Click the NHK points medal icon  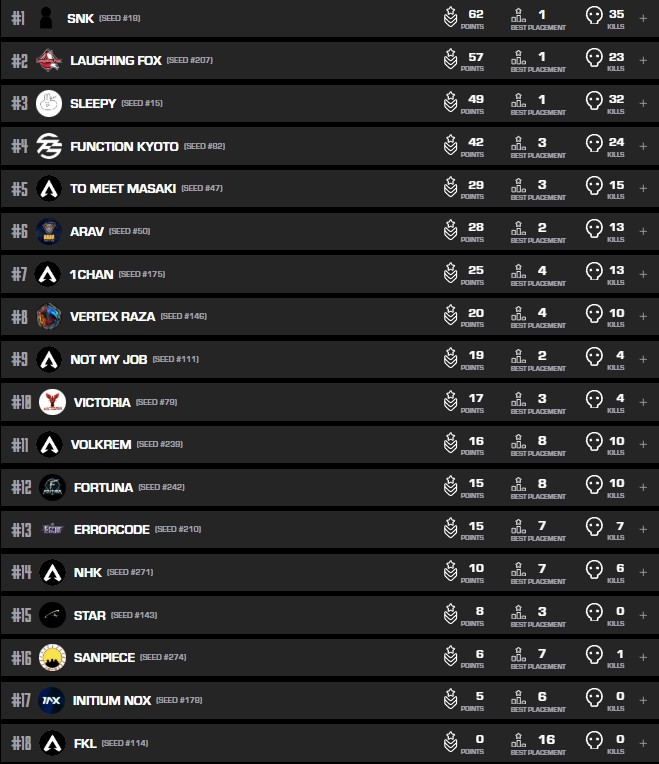pos(451,571)
